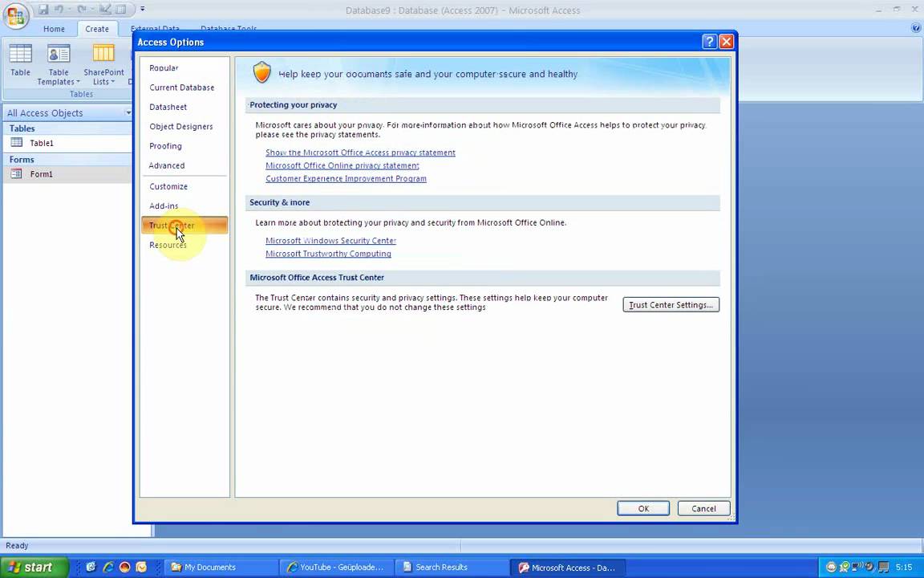Switch to the Create ribbon tab
This screenshot has height=578, width=924.
[96, 29]
